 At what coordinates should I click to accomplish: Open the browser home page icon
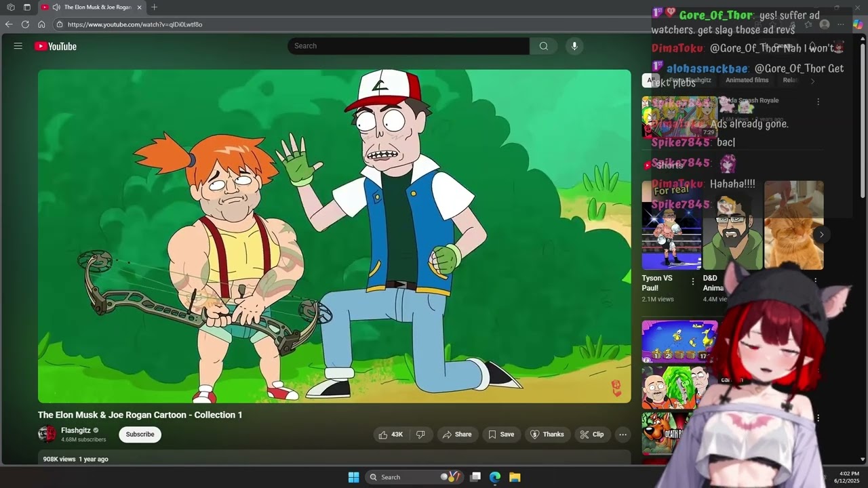click(x=41, y=24)
